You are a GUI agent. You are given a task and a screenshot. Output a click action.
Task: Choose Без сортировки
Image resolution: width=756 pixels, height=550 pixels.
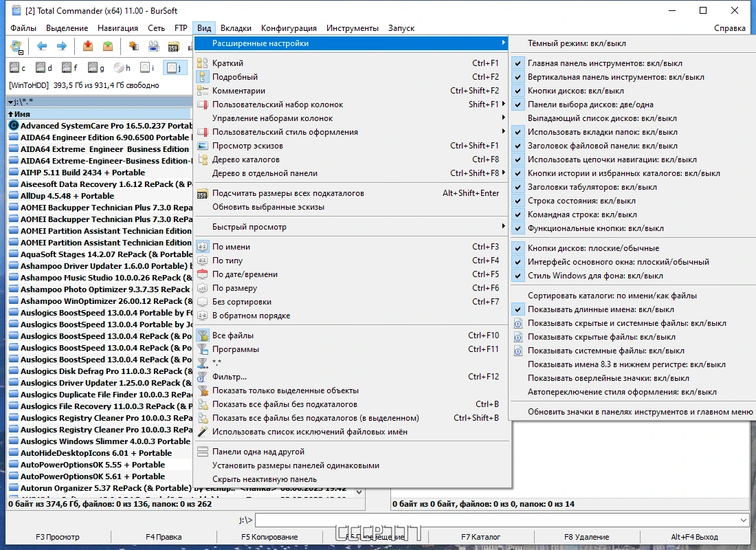352,302
